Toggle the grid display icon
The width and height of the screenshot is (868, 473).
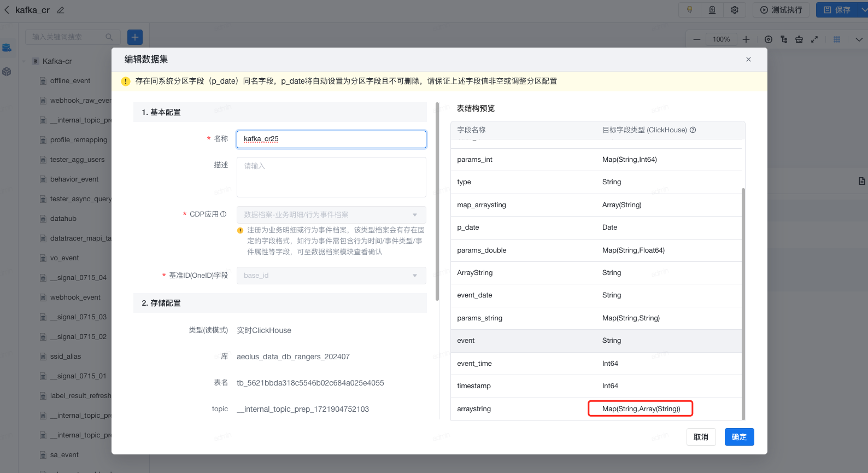(837, 39)
